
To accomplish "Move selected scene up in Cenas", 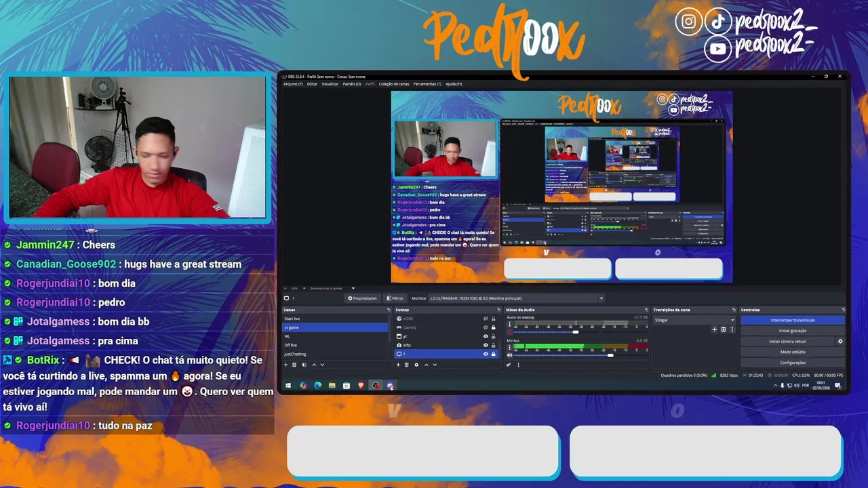I will click(314, 365).
